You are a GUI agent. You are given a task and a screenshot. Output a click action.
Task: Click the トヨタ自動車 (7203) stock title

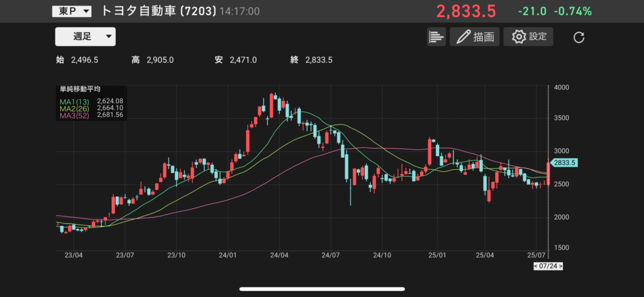[x=158, y=11]
